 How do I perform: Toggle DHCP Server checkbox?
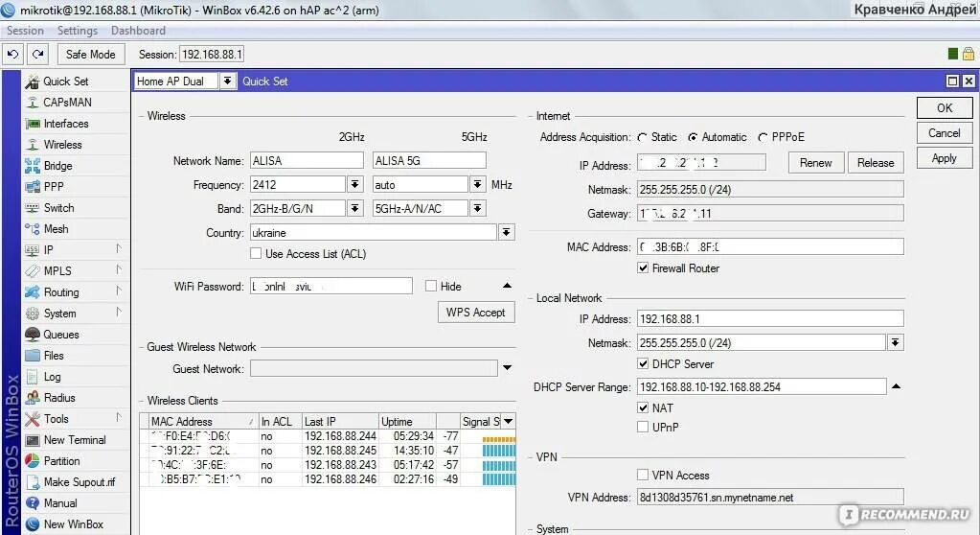(x=643, y=363)
